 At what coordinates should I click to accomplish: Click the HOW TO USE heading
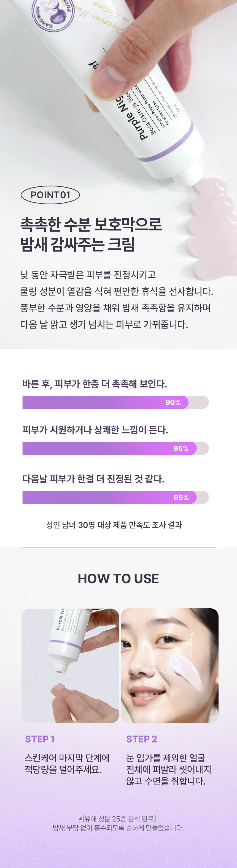point(118,579)
